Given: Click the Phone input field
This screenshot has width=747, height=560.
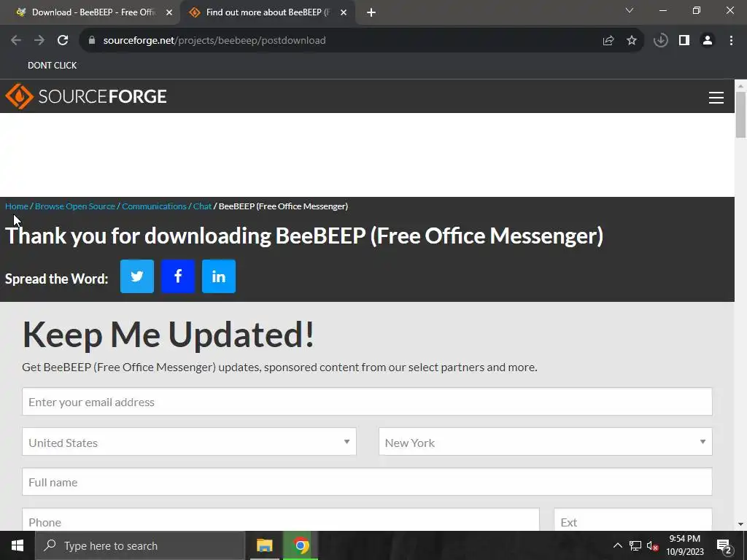Looking at the screenshot, I should 281,520.
